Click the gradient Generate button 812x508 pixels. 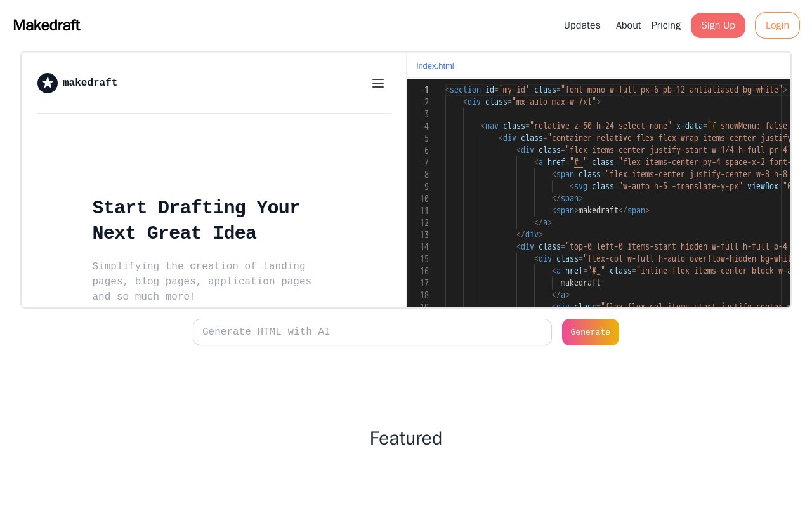(x=590, y=332)
